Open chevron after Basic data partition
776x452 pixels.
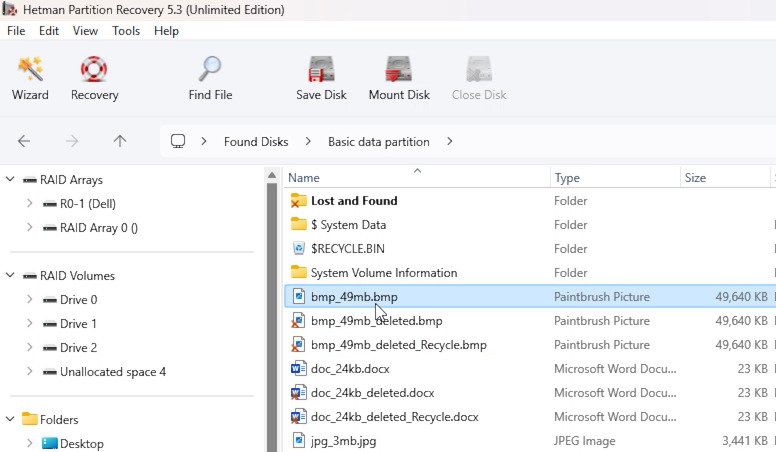coord(449,142)
